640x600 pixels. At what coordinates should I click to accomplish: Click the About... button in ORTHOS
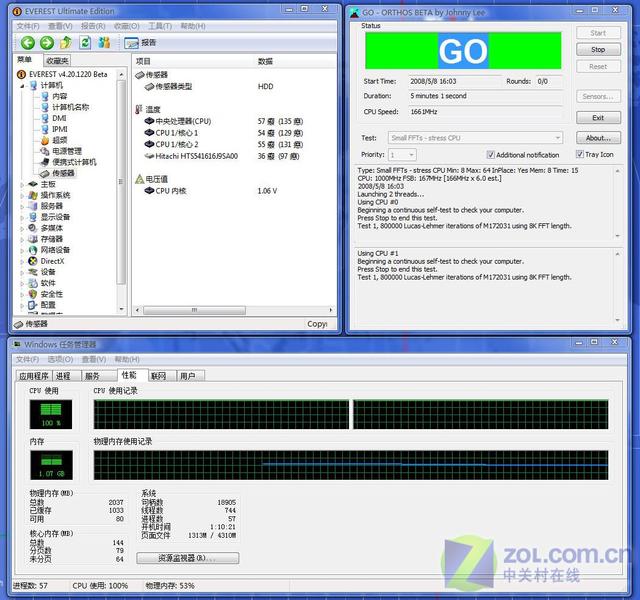click(x=598, y=138)
